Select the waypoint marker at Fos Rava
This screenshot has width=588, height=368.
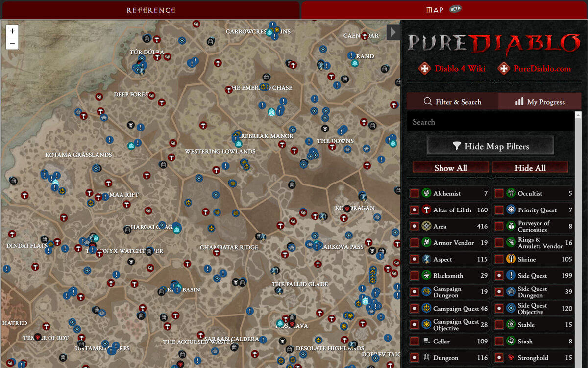click(x=280, y=324)
